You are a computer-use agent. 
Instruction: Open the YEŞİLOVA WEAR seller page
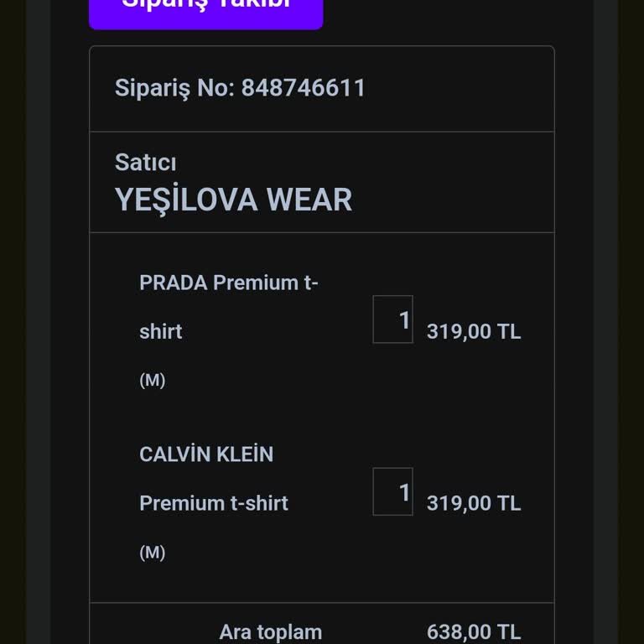[x=233, y=200]
